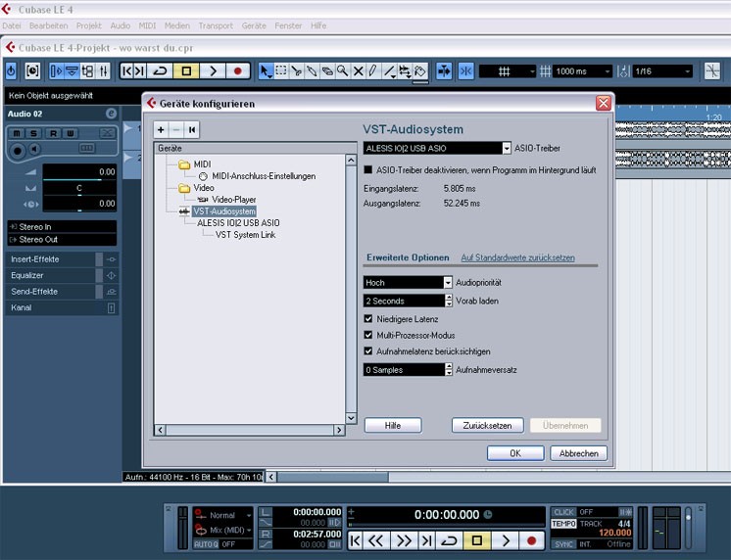The height and width of the screenshot is (560, 731).
Task: Toggle Autoscroll in project toolbar
Action: pos(444,71)
